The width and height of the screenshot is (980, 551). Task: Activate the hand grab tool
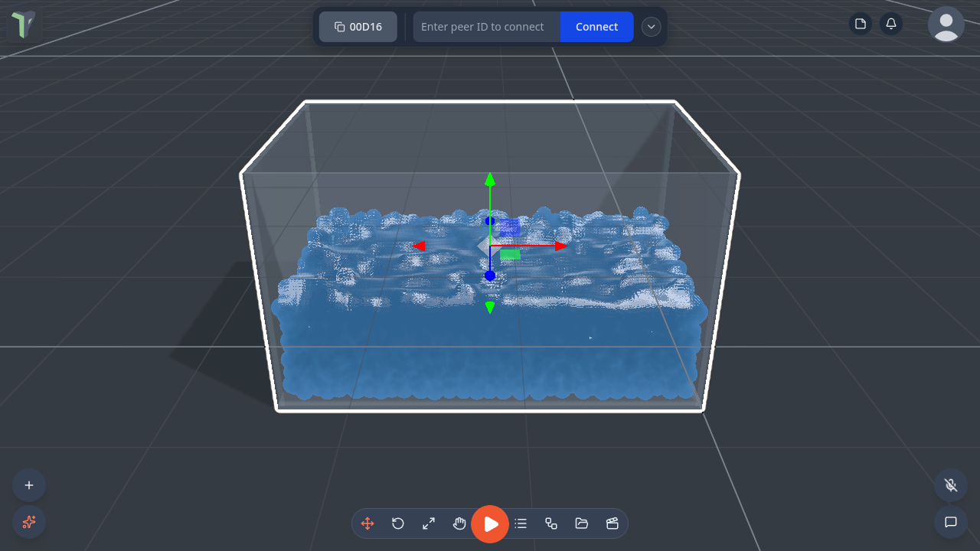pos(459,523)
